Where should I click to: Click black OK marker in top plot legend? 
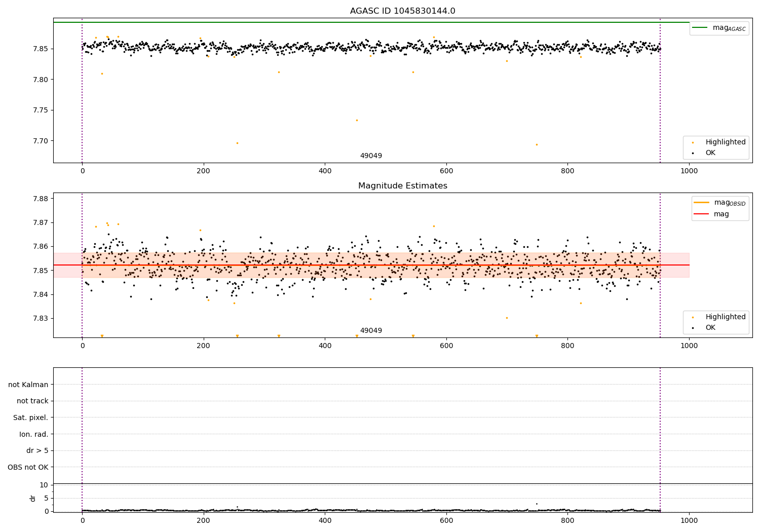pos(693,153)
